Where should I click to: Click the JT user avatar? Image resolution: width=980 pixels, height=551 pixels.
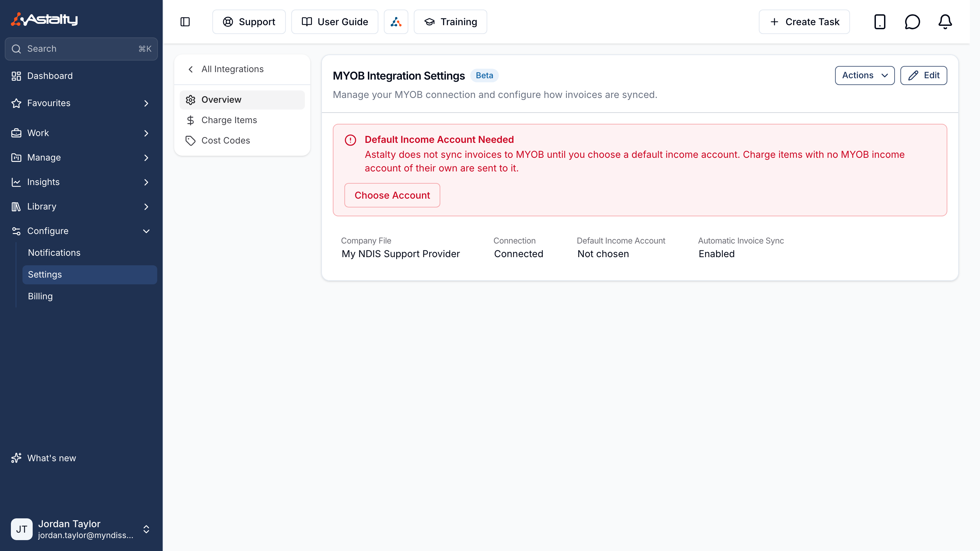pyautogui.click(x=21, y=529)
